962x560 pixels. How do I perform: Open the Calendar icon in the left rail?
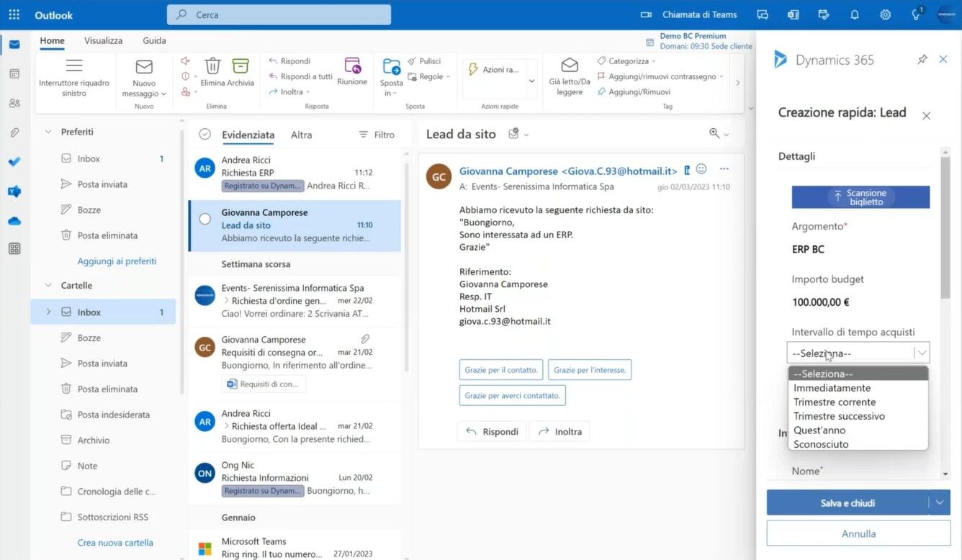point(14,73)
